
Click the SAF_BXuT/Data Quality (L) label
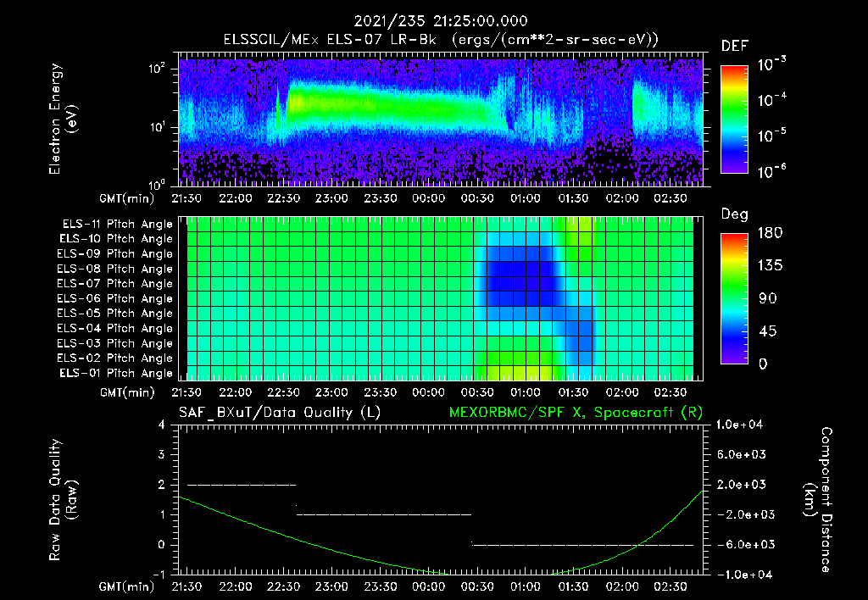pos(280,413)
